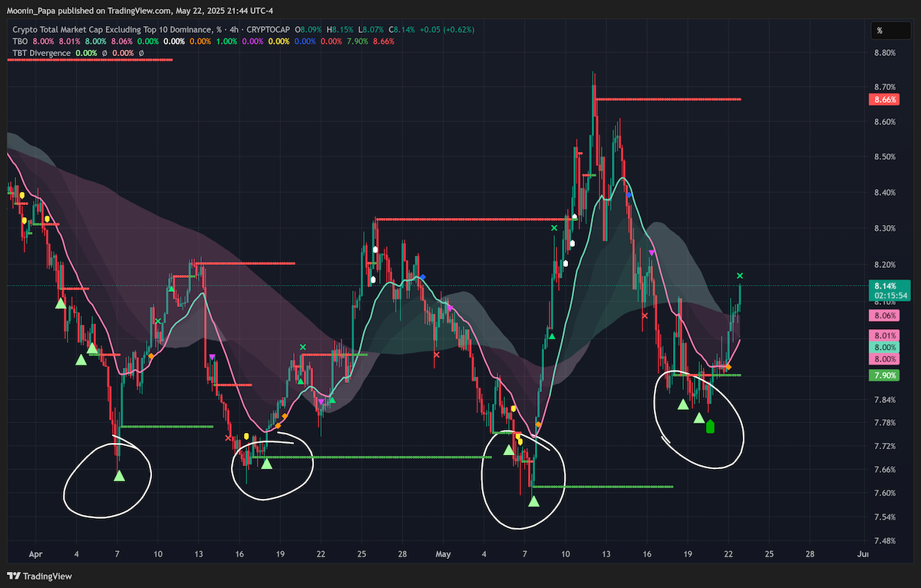Click the green X marker above latest candle

(740, 276)
